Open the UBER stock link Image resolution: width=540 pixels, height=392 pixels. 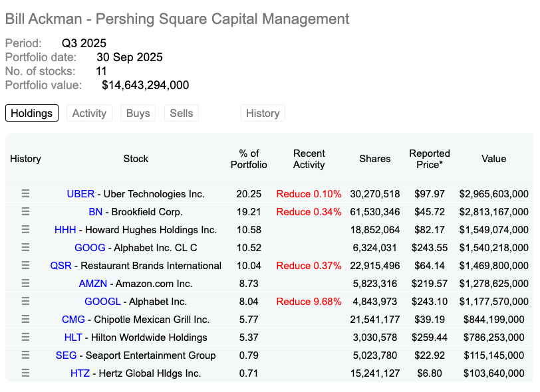(80, 194)
